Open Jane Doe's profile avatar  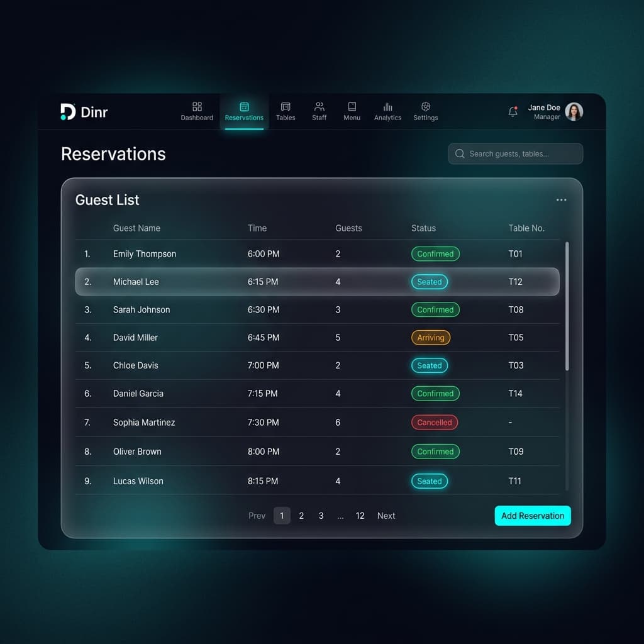point(574,112)
